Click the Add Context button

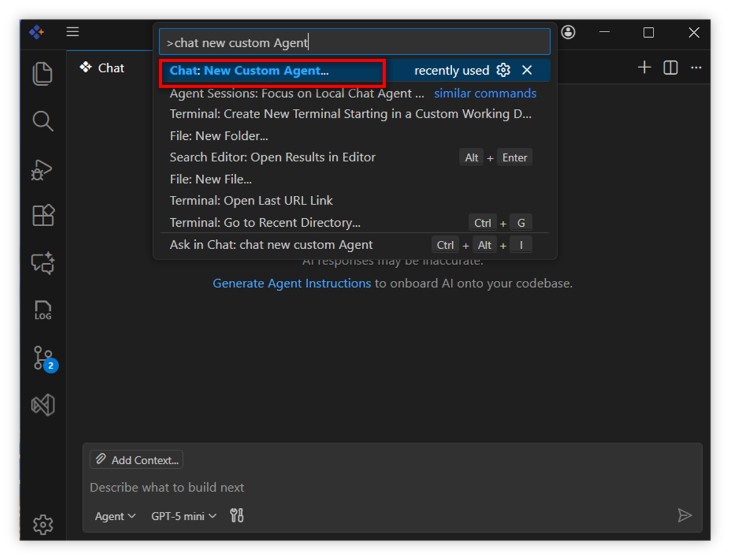137,460
